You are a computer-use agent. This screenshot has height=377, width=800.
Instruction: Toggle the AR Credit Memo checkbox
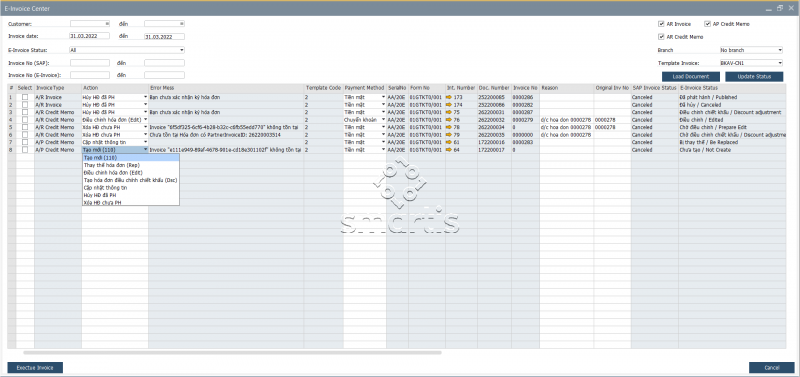(661, 37)
